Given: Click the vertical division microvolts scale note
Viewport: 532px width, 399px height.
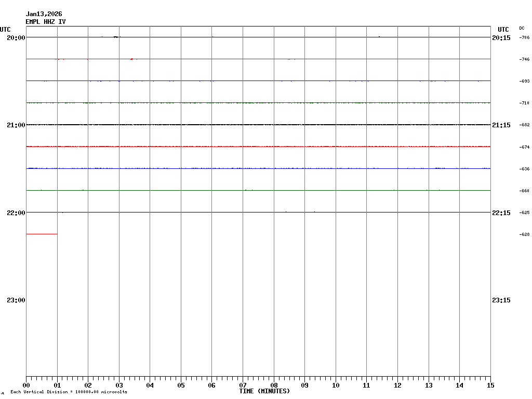Looking at the screenshot, I should tap(69, 392).
